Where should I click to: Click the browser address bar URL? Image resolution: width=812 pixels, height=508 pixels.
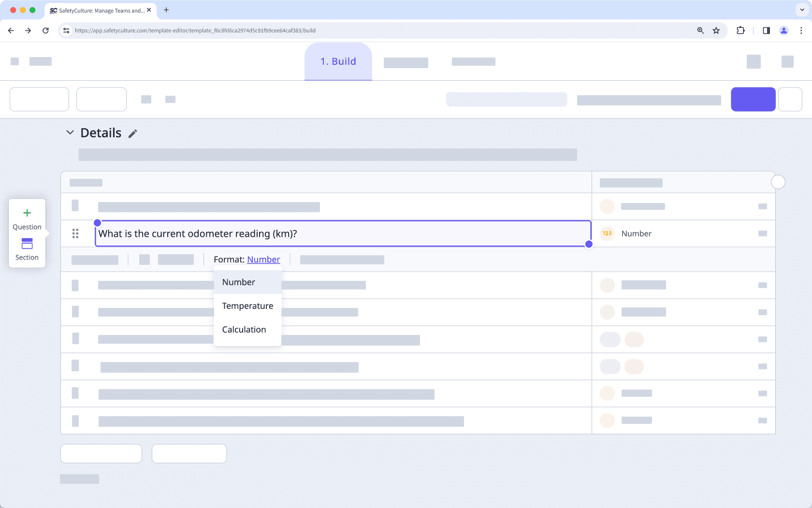pyautogui.click(x=195, y=30)
